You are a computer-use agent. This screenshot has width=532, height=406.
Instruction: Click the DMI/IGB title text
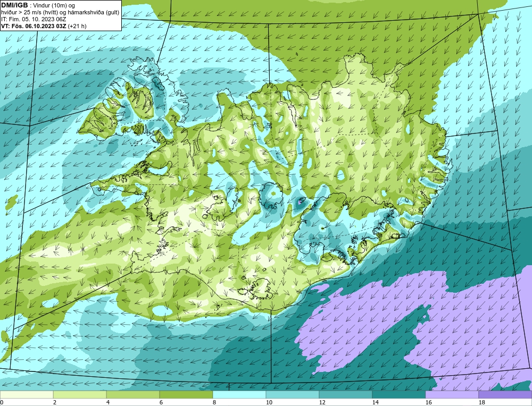pos(14,5)
